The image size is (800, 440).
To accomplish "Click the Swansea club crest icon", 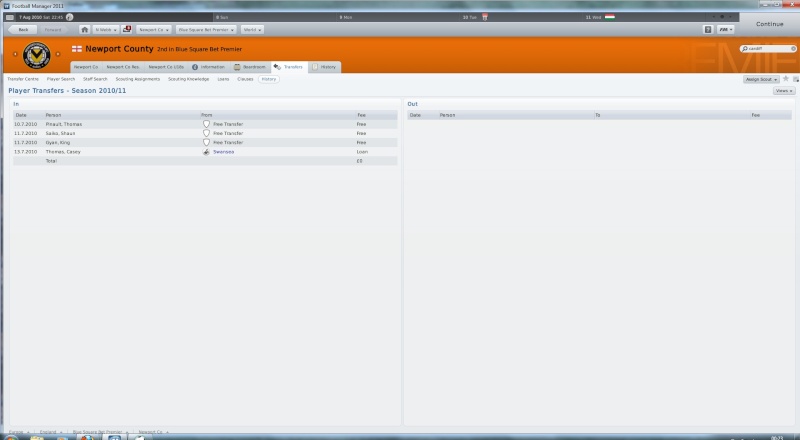I will click(x=206, y=152).
